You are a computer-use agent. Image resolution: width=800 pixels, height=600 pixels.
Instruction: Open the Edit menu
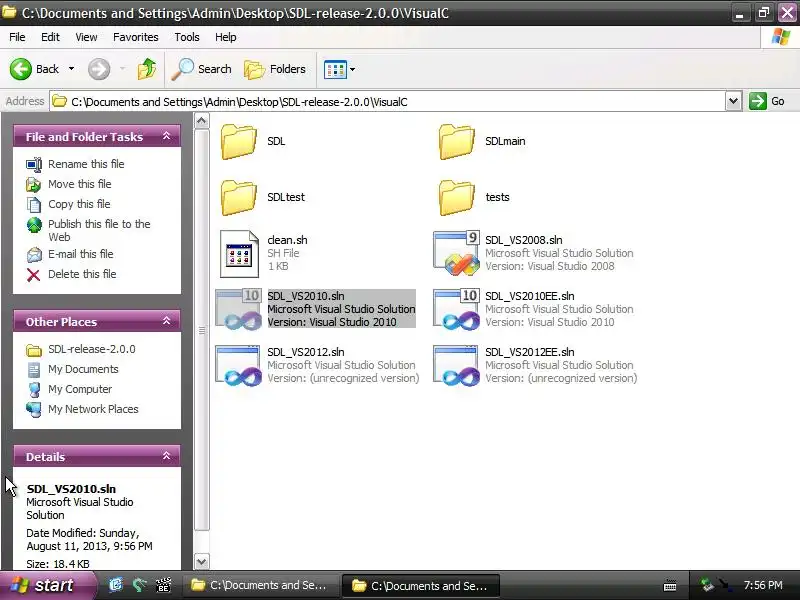[x=50, y=37]
